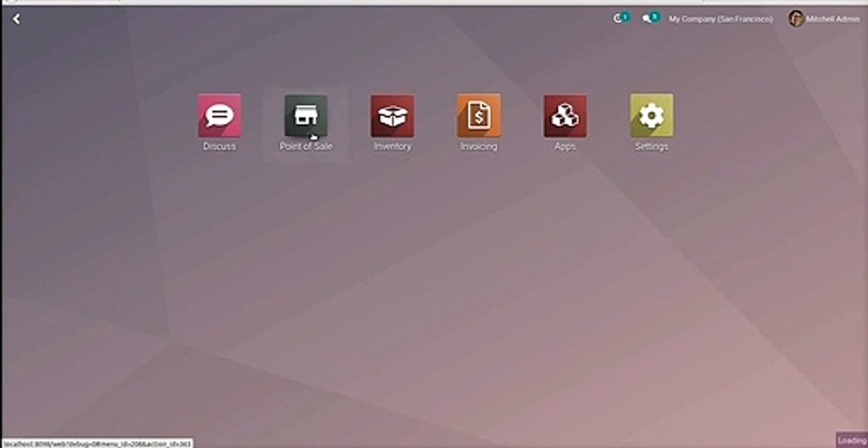Open the activities clock icon
Screen dimensions: 868x448
[621, 19]
